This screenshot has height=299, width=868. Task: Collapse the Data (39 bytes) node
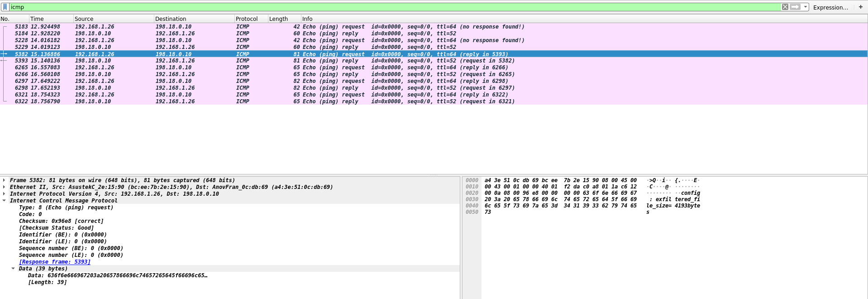(x=13, y=269)
